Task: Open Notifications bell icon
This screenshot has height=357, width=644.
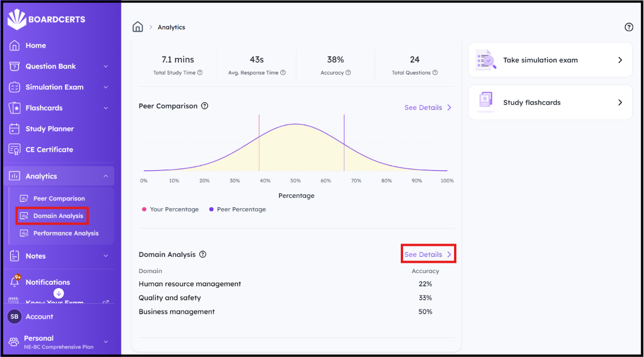Action: [x=15, y=282]
